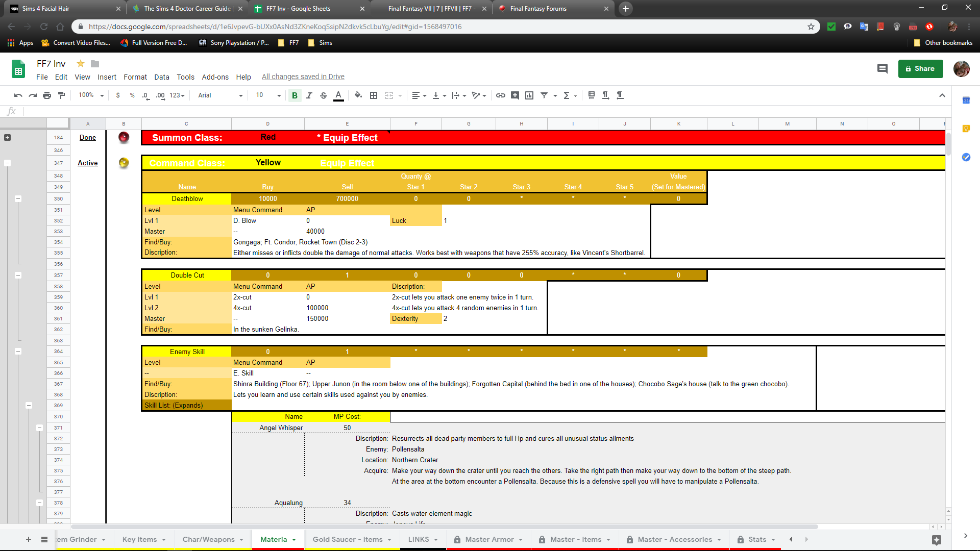The width and height of the screenshot is (980, 551).
Task: Click the Redo icon in toolbar
Action: tap(33, 95)
